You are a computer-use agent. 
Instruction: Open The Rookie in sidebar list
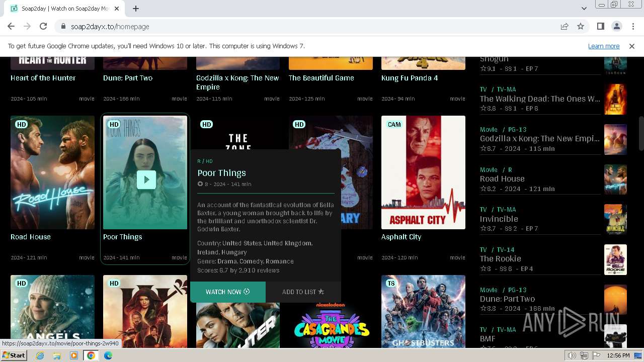501,259
